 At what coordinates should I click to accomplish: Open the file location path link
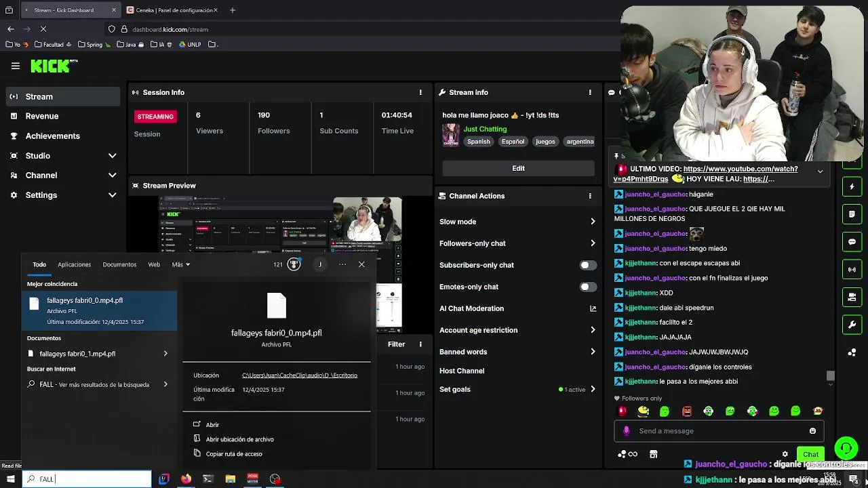(x=300, y=375)
